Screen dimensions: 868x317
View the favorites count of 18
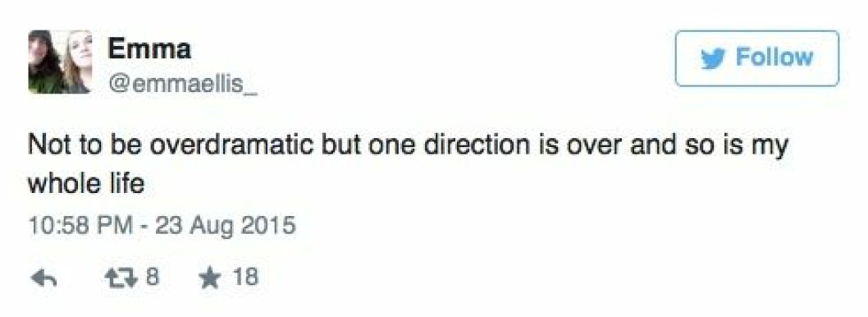(244, 277)
